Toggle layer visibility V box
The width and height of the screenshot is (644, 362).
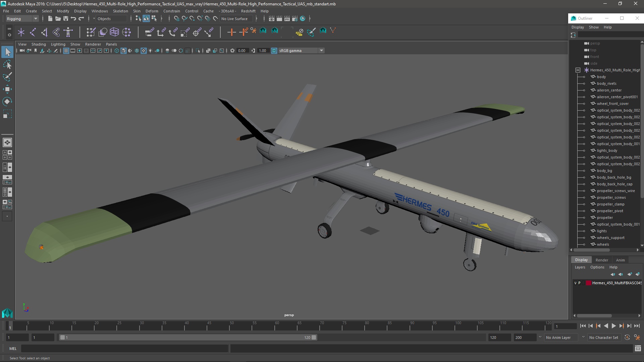575,283
